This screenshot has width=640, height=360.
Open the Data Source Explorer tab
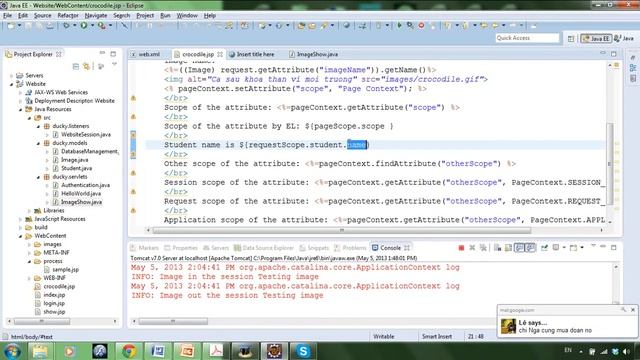[264, 248]
